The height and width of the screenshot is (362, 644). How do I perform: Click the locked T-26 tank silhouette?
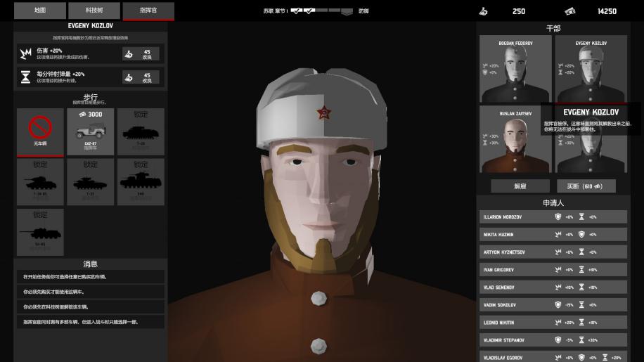pos(141,131)
